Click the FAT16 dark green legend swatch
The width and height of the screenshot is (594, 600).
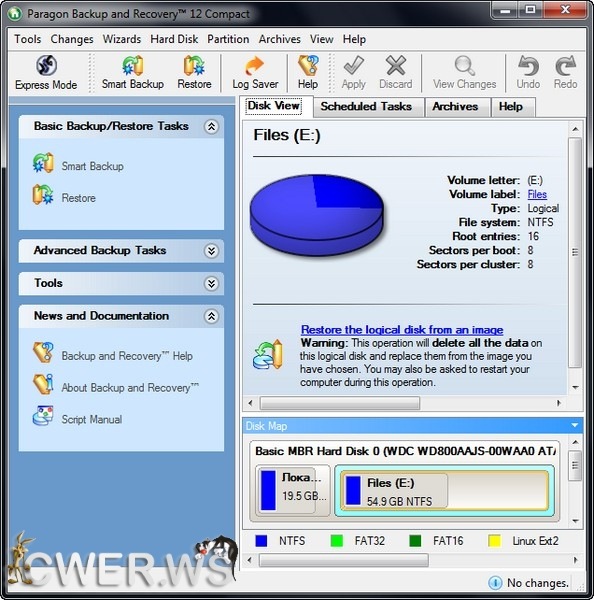(x=415, y=541)
